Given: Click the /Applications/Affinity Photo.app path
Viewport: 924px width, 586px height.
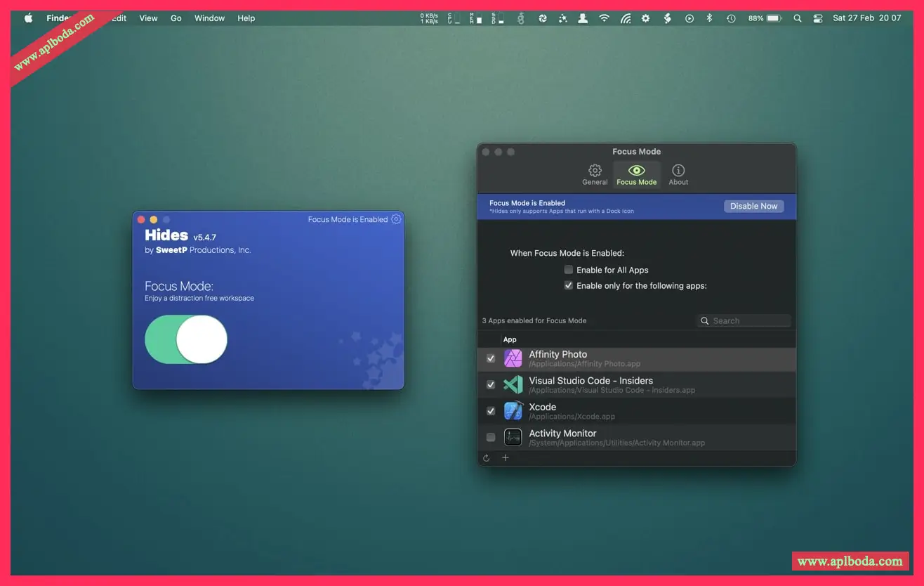Looking at the screenshot, I should point(584,364).
